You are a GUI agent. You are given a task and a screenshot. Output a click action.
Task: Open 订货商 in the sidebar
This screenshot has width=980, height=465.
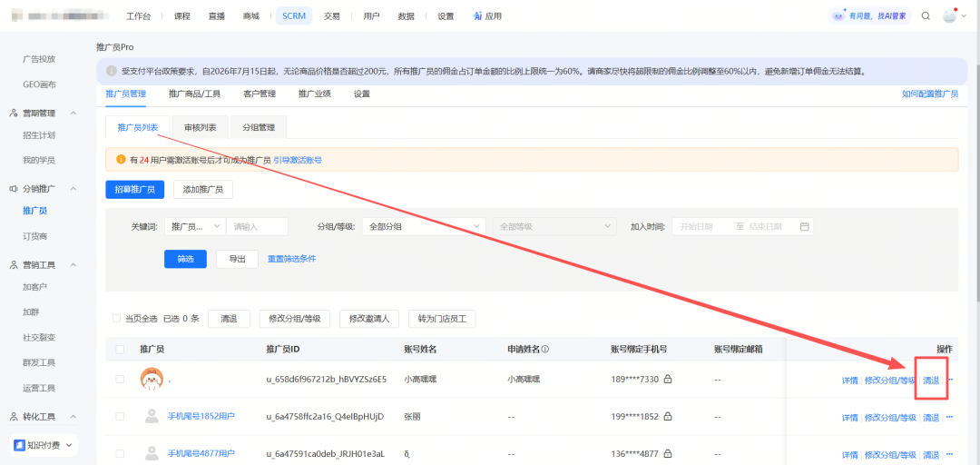click(35, 236)
